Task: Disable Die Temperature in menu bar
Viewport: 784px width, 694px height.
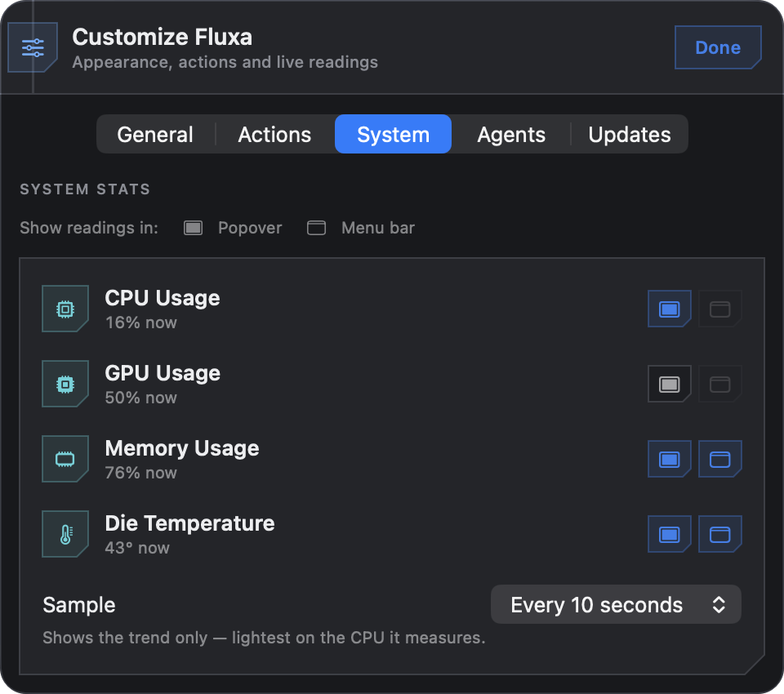Action: tap(720, 534)
